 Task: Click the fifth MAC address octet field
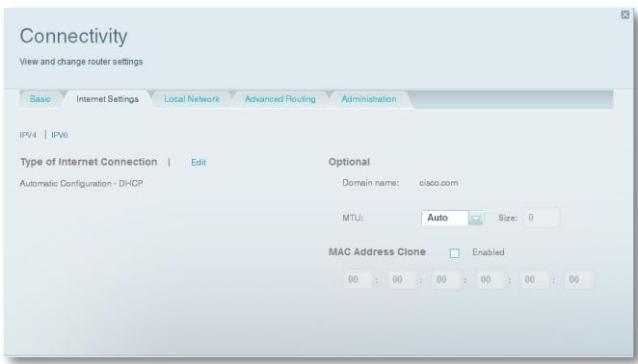tap(535, 279)
